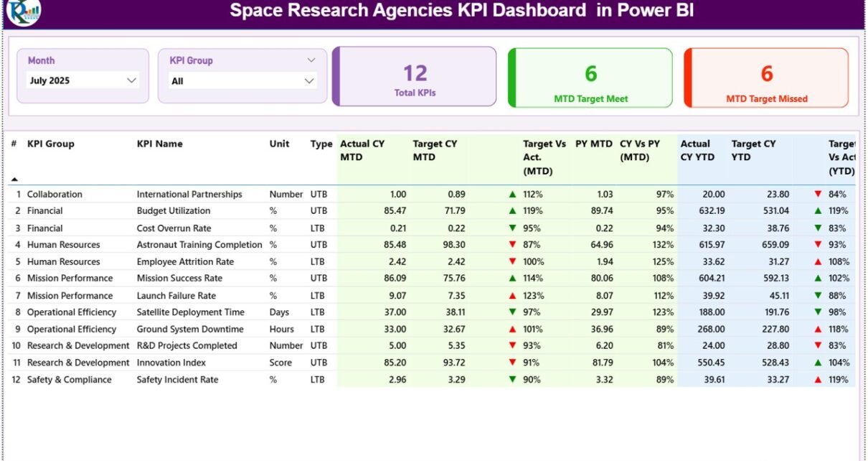
Task: Click the sort arrow under the # column
Action: tap(14, 179)
